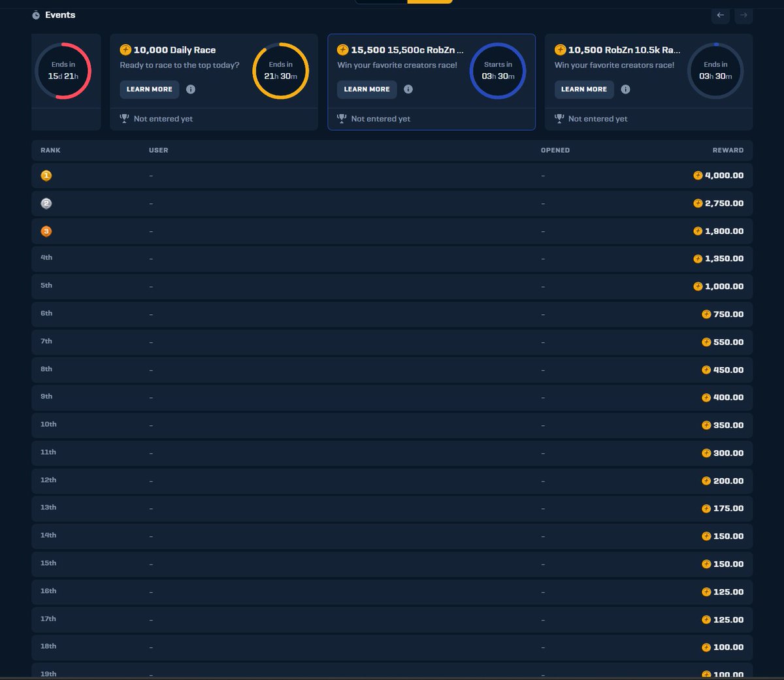The width and height of the screenshot is (784, 680).
Task: Click the USER column header
Action: [158, 150]
